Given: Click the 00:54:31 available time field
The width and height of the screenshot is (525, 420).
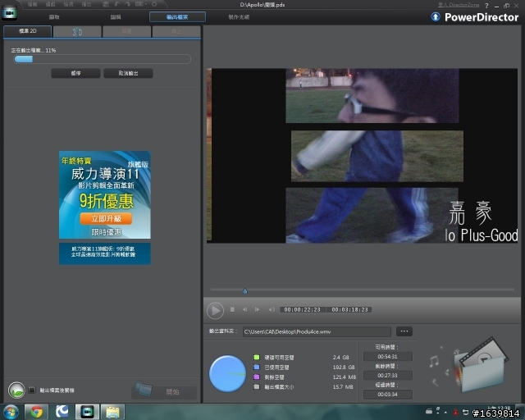Looking at the screenshot, I should (388, 357).
